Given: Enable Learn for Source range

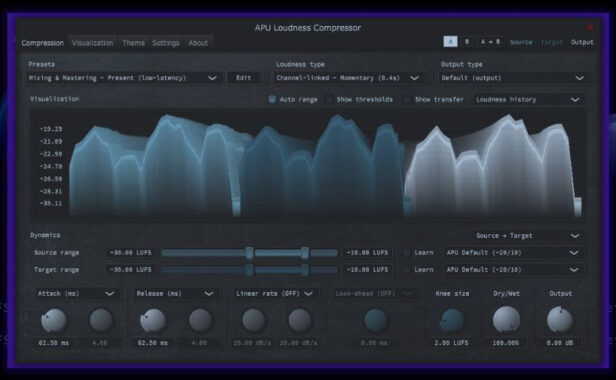Looking at the screenshot, I should (x=407, y=253).
